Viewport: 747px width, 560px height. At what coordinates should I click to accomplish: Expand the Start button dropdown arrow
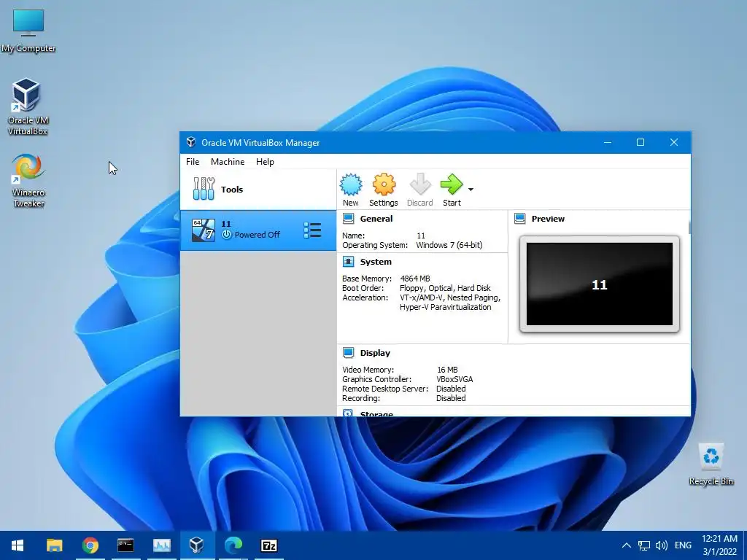coord(471,190)
